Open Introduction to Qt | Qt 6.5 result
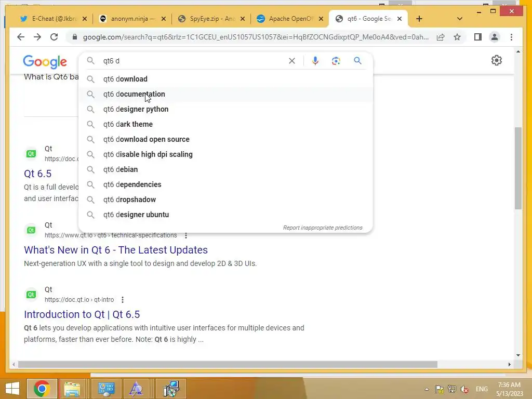This screenshot has width=532, height=399. [x=82, y=314]
